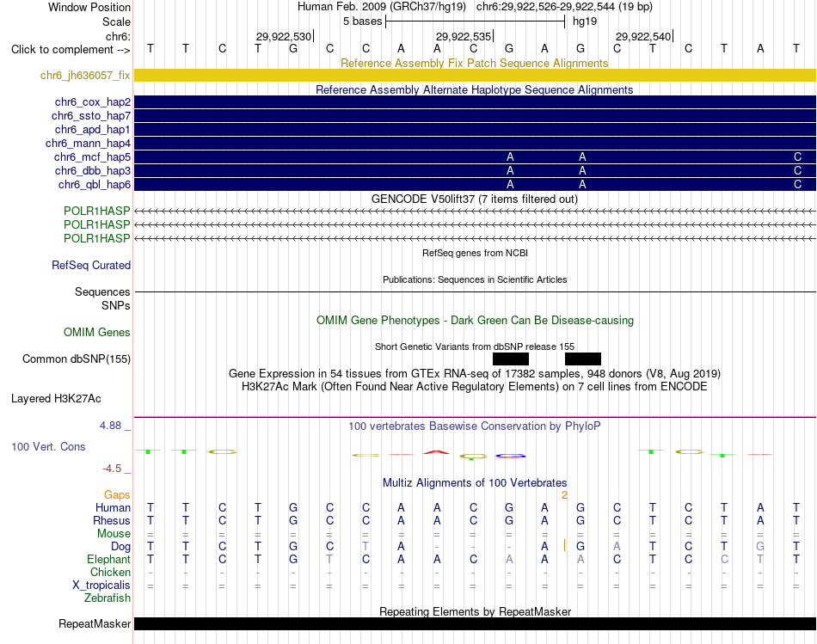Click the OMIM Genes track label

tap(97, 333)
